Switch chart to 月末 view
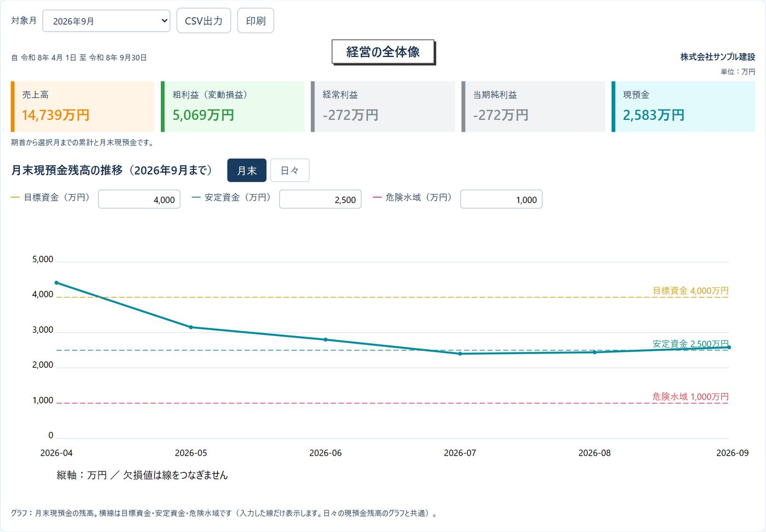The width and height of the screenshot is (766, 532). point(247,170)
